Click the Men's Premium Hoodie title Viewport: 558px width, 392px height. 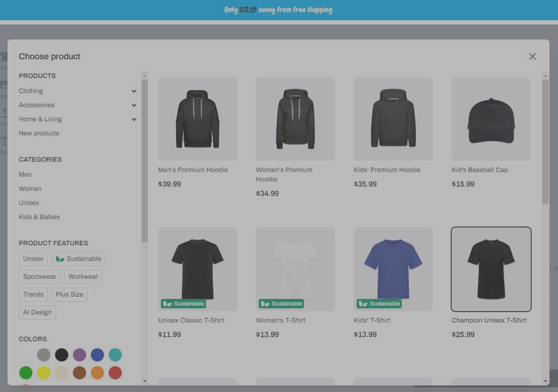click(x=193, y=170)
